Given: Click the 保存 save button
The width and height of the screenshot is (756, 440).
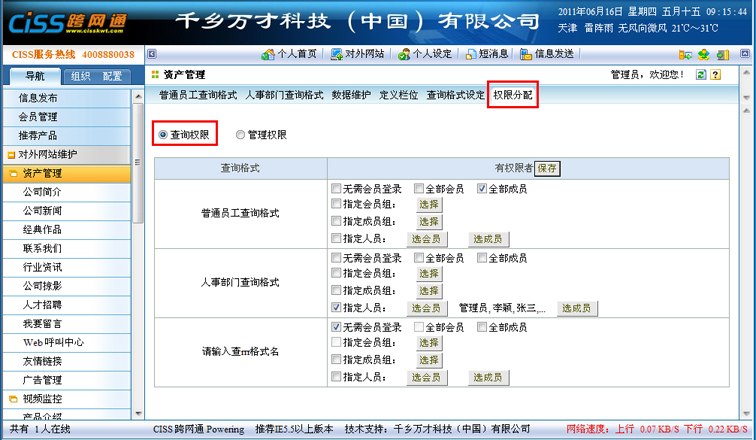Looking at the screenshot, I should point(547,168).
